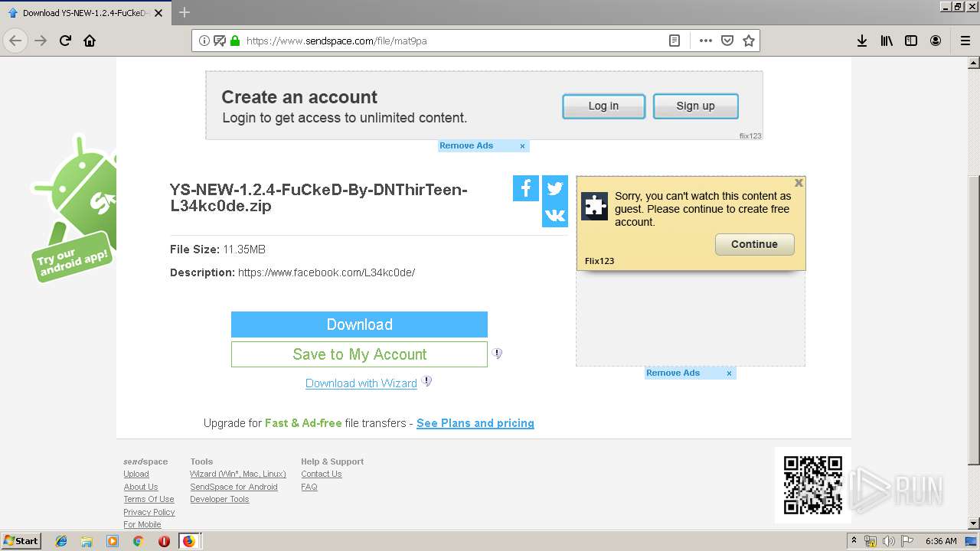Close the lower Remove Ads bar

click(x=730, y=373)
